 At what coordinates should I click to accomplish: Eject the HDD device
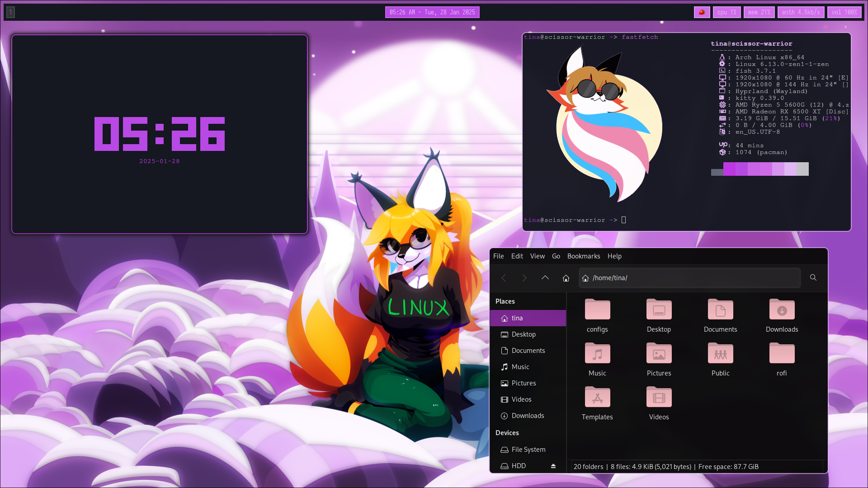click(553, 466)
